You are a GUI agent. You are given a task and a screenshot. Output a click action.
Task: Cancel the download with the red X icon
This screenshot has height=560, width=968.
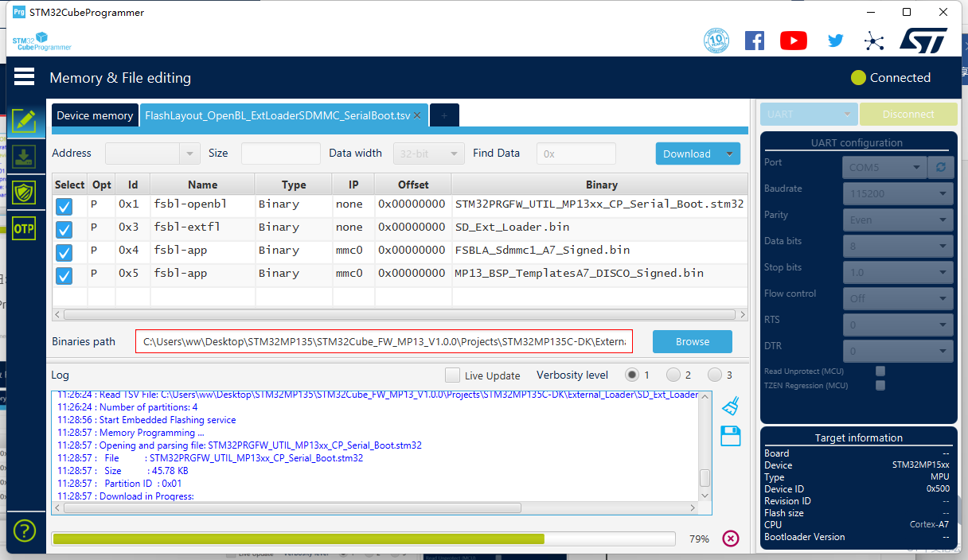click(x=731, y=539)
